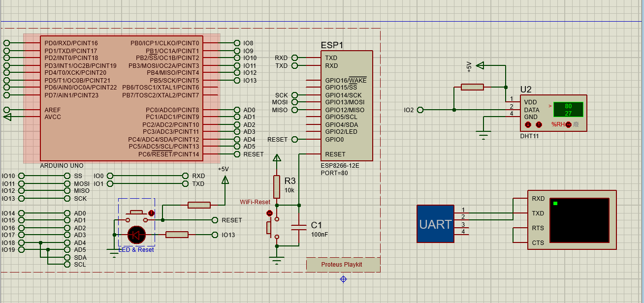644x303 pixels.
Task: Select the IO0 terminal wired to RXD
Action: [110, 176]
